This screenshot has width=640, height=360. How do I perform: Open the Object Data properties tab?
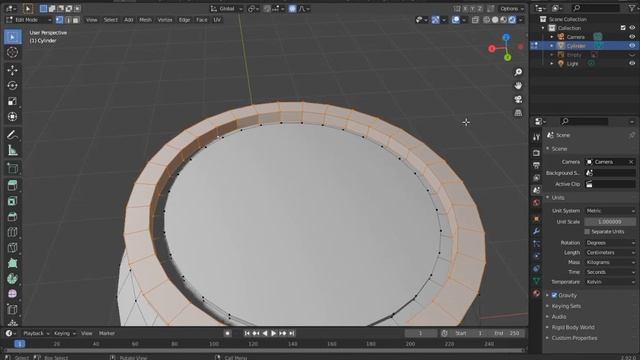tap(536, 281)
